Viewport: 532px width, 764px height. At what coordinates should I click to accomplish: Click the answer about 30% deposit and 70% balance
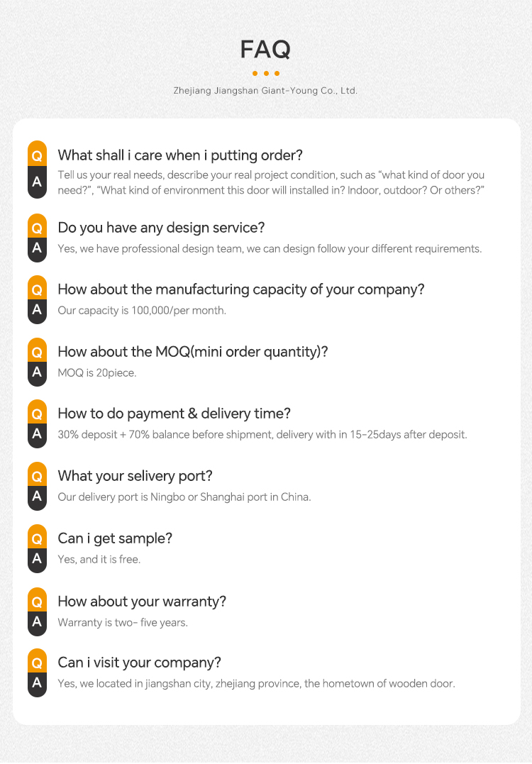coord(262,434)
